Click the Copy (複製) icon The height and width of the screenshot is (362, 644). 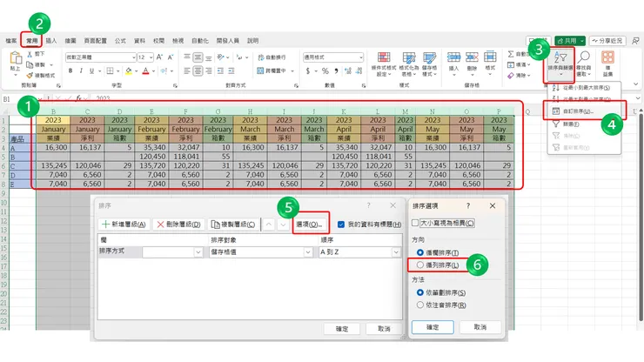click(30, 64)
